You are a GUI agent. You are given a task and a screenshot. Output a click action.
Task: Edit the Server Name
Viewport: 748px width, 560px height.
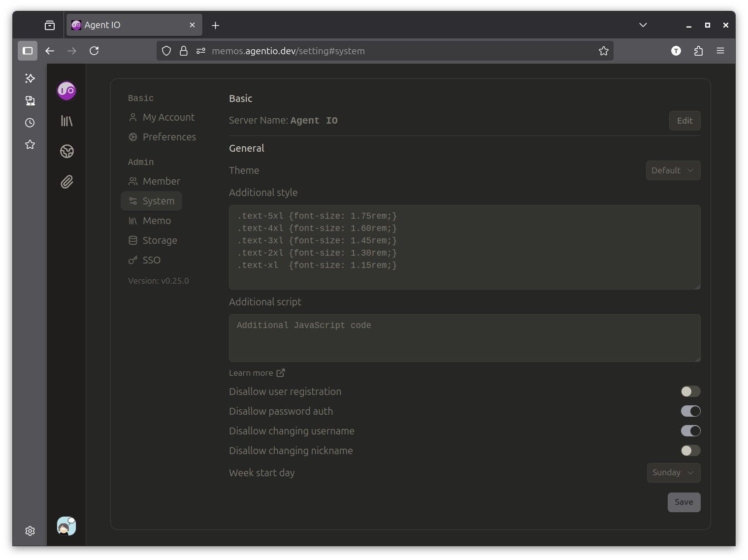point(684,121)
